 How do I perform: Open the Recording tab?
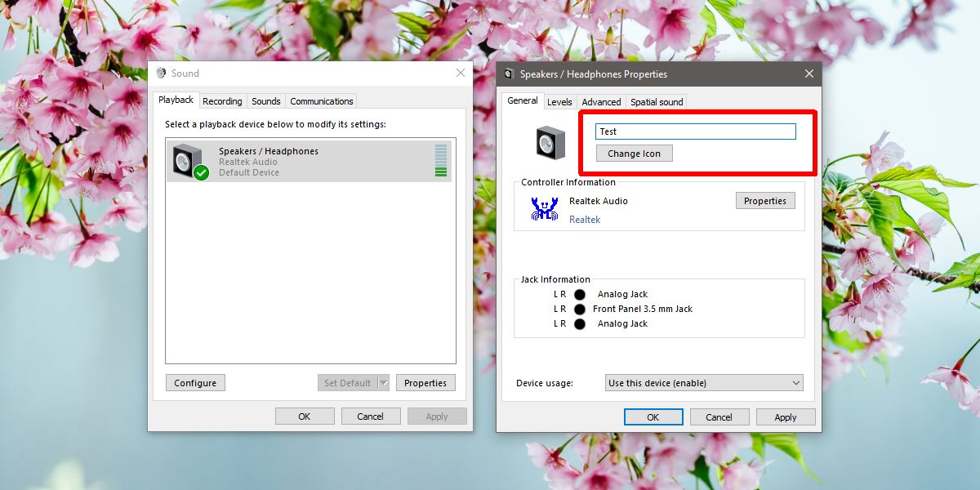[222, 101]
